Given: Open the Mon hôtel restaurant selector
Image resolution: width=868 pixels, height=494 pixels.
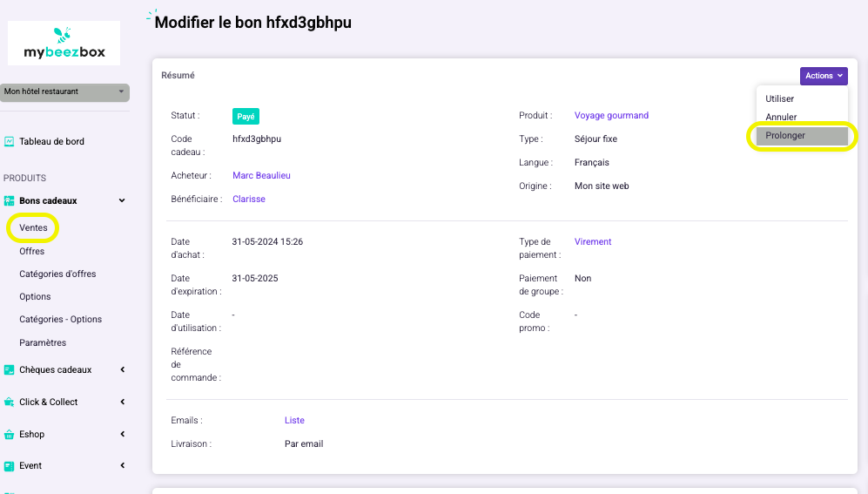Looking at the screenshot, I should [64, 92].
